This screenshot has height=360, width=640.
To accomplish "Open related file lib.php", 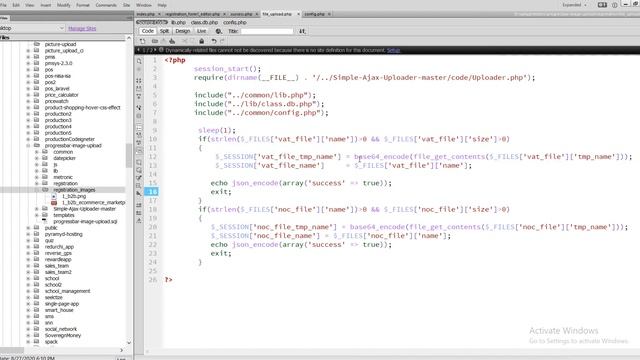I will [x=178, y=22].
